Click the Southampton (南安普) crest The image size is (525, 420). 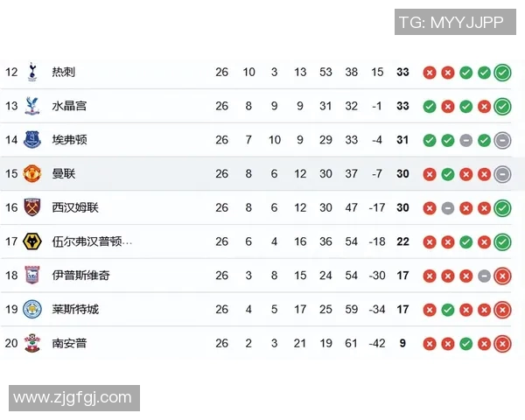coord(32,343)
